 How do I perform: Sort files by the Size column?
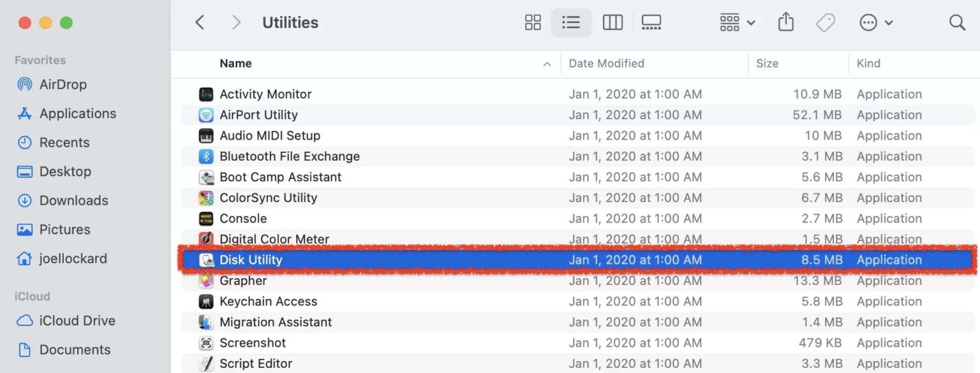tap(767, 64)
